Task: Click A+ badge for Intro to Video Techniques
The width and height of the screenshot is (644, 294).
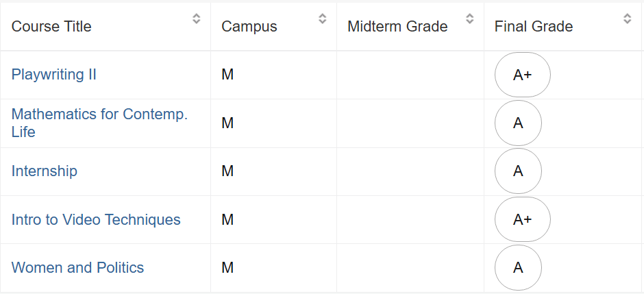Action: (523, 219)
